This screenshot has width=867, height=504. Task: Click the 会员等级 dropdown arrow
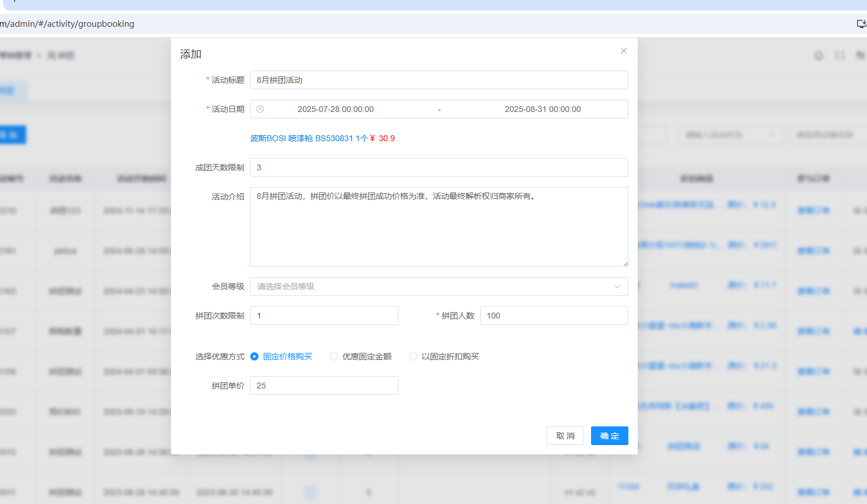[x=617, y=286]
